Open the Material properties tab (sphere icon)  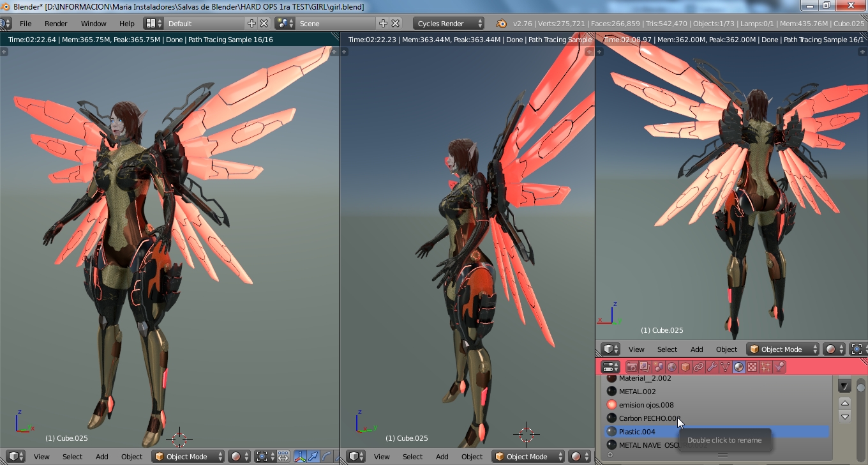[738, 367]
